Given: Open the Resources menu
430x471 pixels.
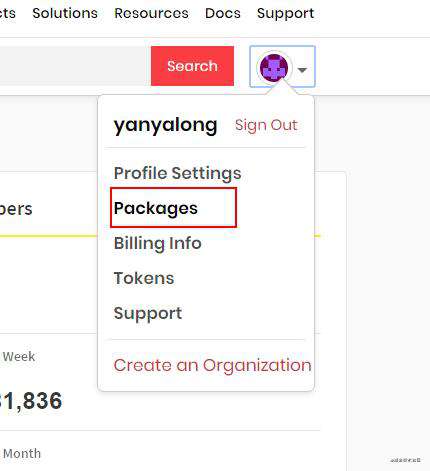Looking at the screenshot, I should point(151,13).
